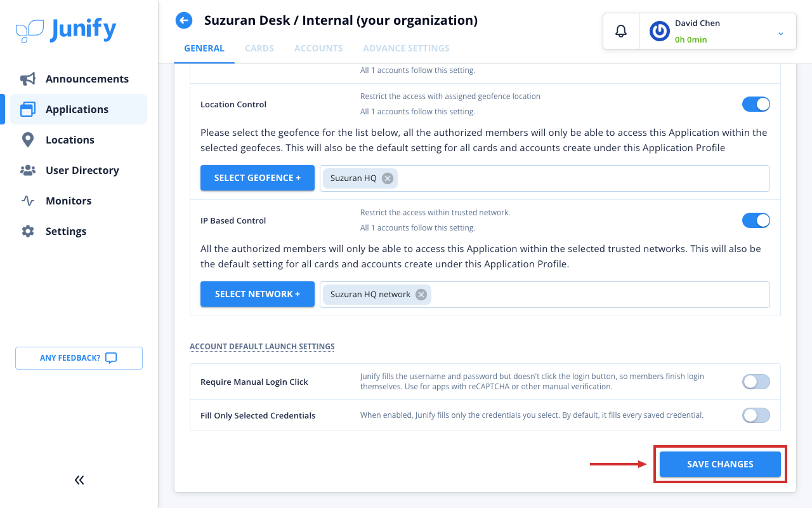
Task: Click the User Directory people icon
Action: click(28, 170)
